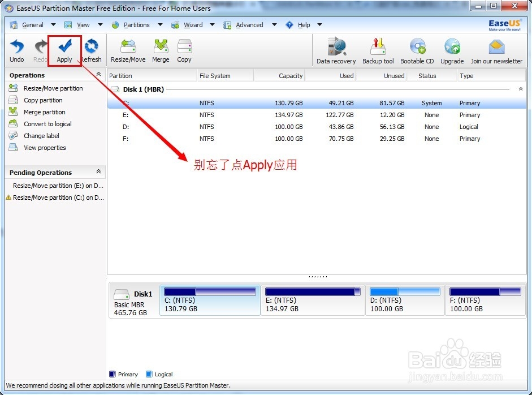Image resolution: width=532 pixels, height=395 pixels.
Task: Click View properties operation link
Action: click(45, 148)
